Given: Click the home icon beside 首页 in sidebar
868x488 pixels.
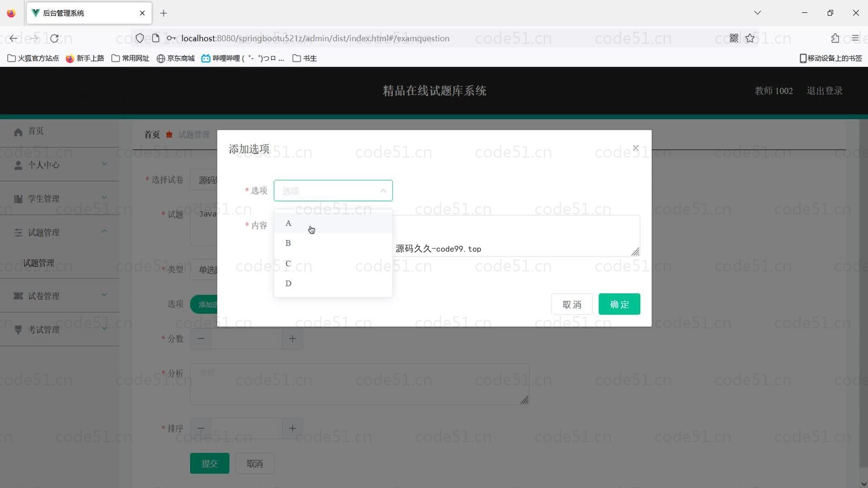Looking at the screenshot, I should click(x=18, y=132).
